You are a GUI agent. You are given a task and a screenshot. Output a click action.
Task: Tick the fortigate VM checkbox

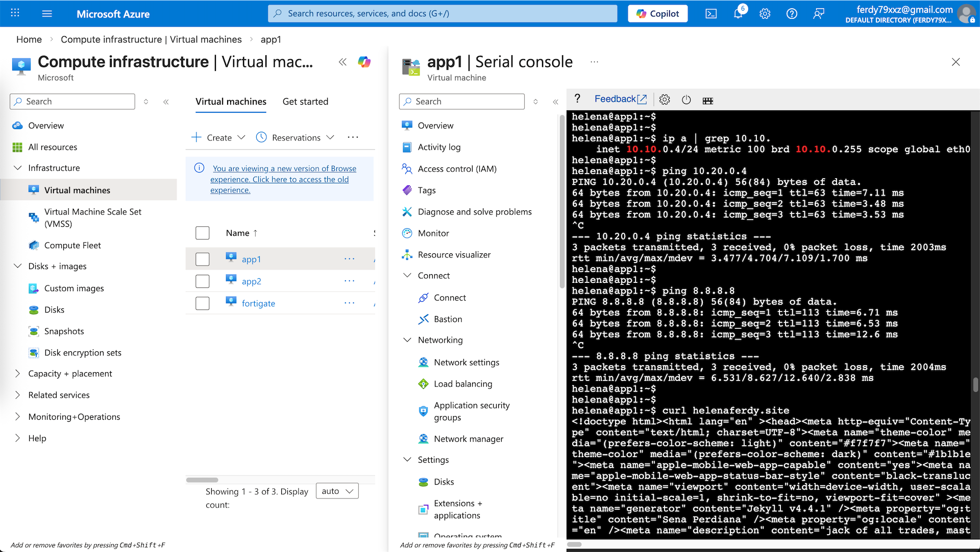203,303
